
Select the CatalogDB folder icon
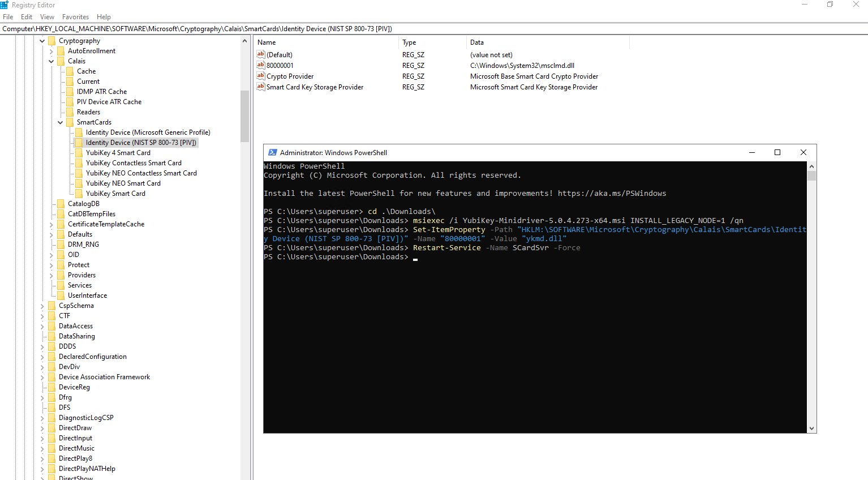tap(61, 204)
